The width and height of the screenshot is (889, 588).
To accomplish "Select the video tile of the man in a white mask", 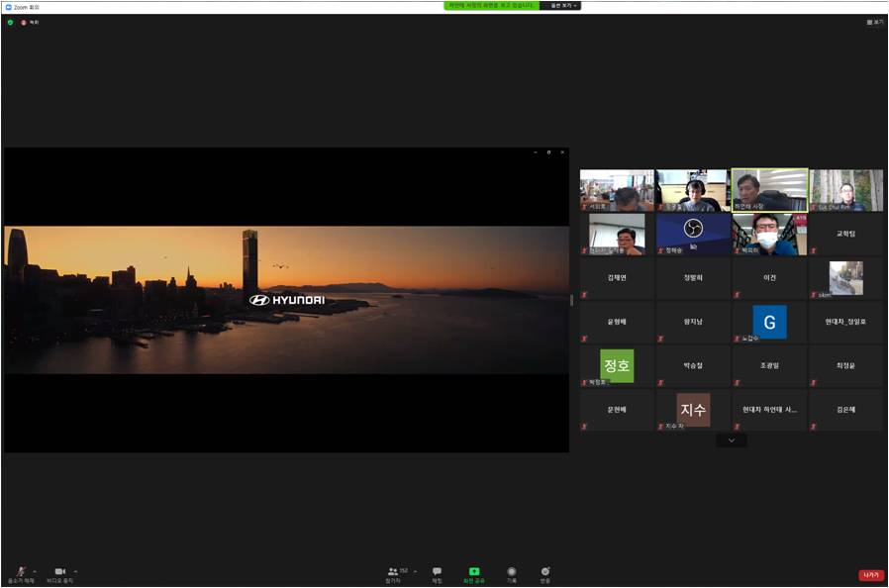I will (769, 234).
